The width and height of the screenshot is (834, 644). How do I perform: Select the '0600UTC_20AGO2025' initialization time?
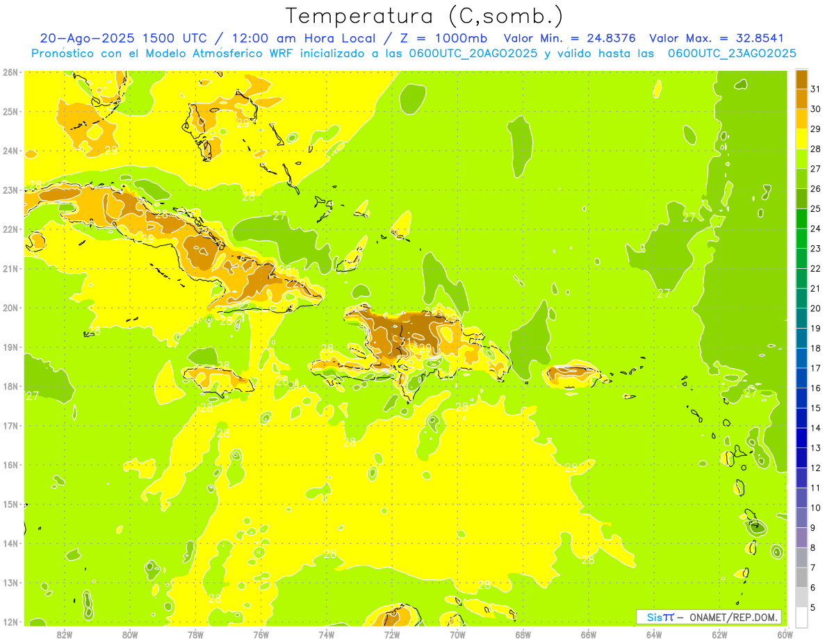(472, 53)
